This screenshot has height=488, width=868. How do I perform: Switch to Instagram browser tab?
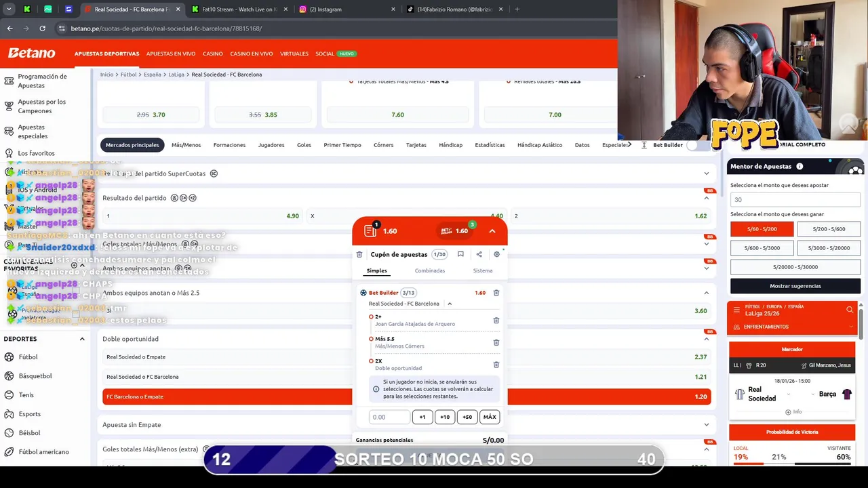(346, 9)
